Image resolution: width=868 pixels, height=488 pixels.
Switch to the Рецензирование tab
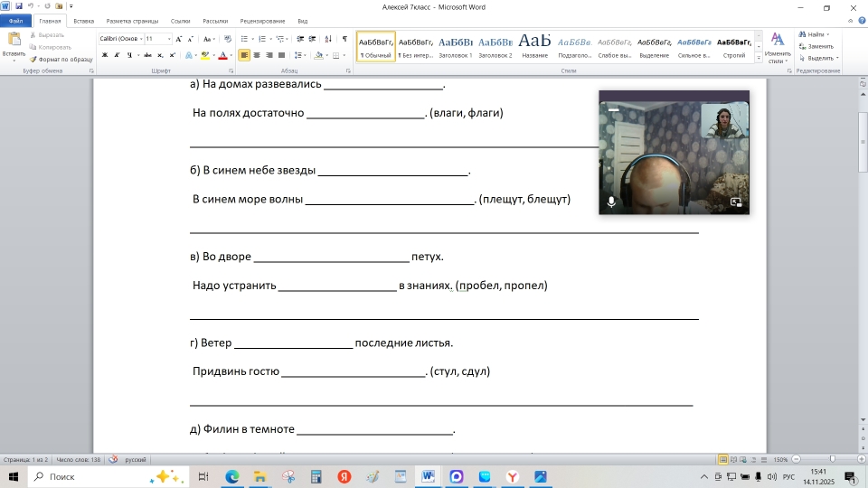pyautogui.click(x=262, y=20)
